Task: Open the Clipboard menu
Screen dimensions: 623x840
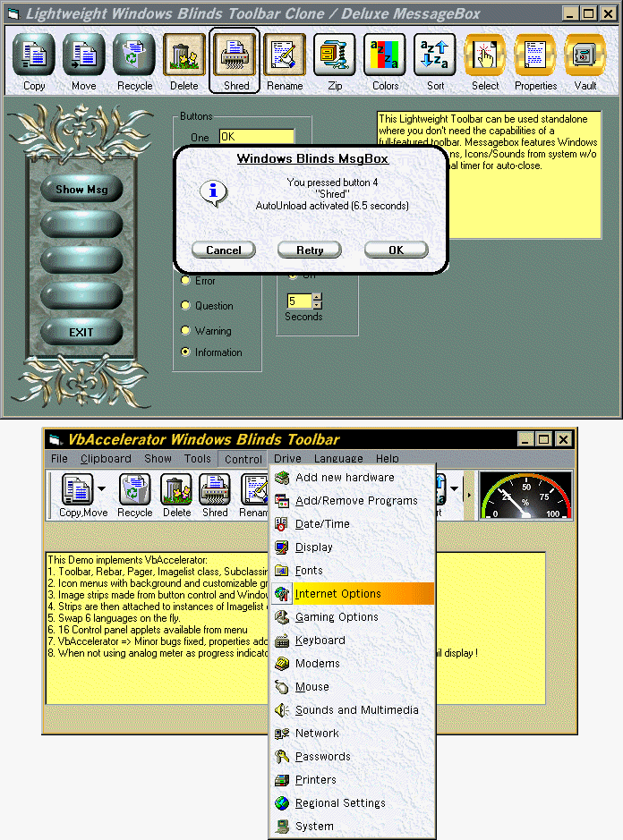Action: [106, 459]
